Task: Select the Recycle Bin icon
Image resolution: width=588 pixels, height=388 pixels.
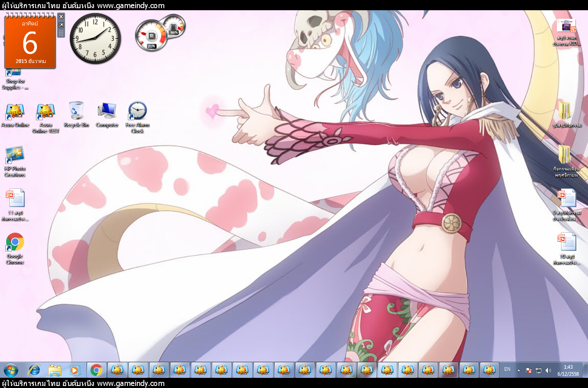Action: pyautogui.click(x=76, y=115)
